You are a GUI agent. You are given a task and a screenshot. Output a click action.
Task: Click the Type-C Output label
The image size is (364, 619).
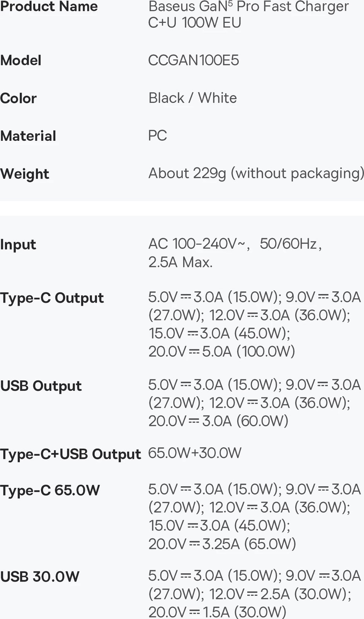pos(52,298)
